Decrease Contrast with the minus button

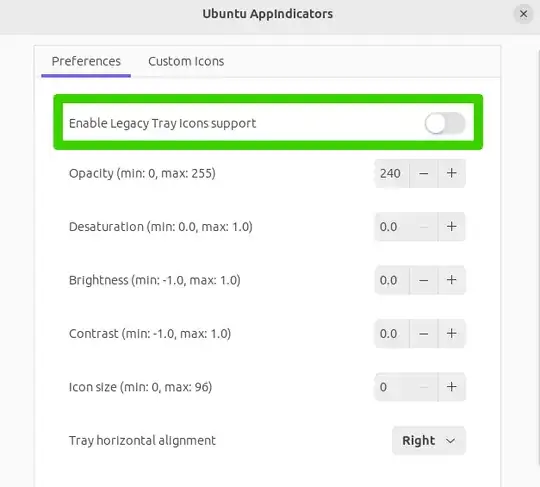pos(424,333)
